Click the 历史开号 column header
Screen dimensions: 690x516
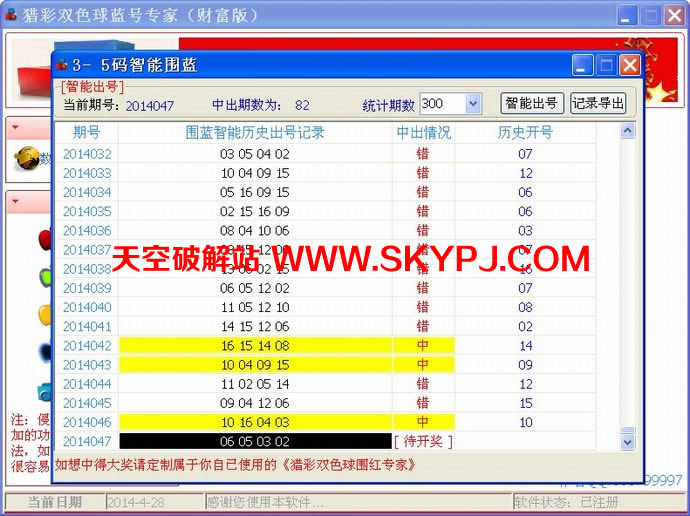(525, 132)
